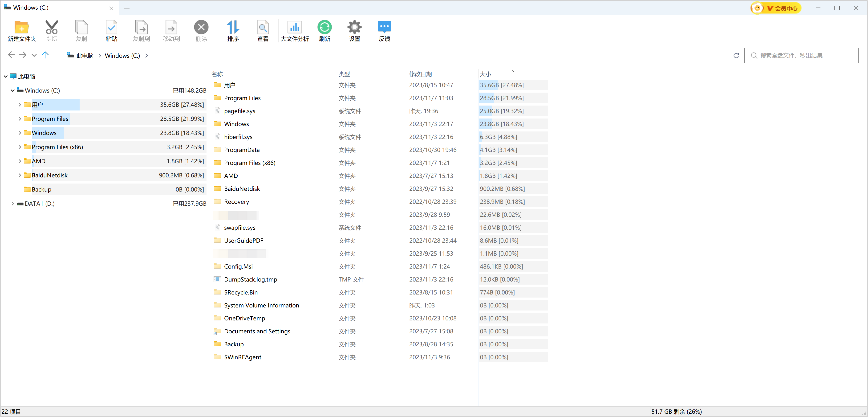Select the ProgramData folder row
Screen dimensions: 868x417
tap(242, 150)
